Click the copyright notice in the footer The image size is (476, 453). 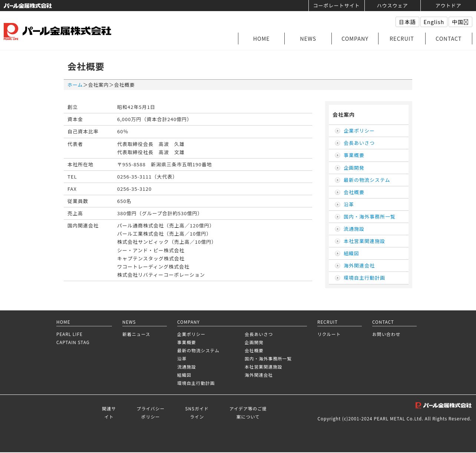tap(394, 419)
